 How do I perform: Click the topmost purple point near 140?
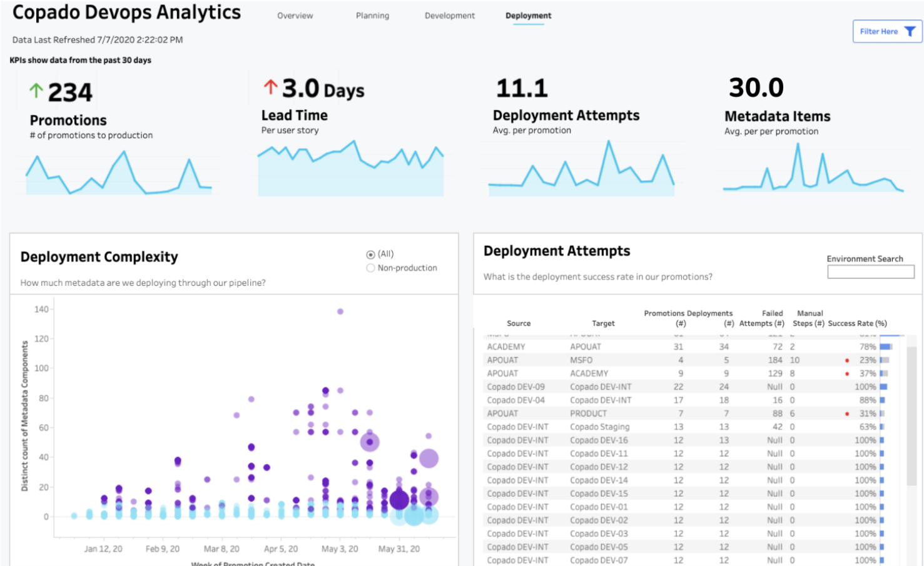coord(340,311)
